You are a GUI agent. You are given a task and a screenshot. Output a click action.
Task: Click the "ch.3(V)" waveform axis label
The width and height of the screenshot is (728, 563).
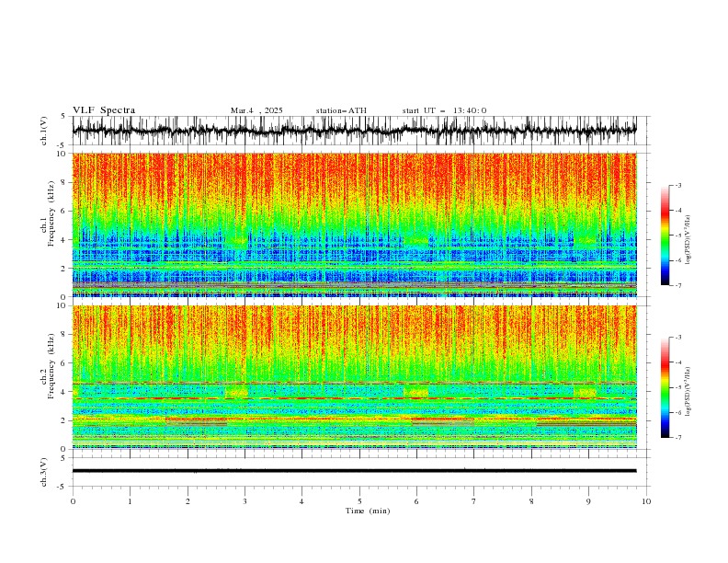tap(44, 472)
